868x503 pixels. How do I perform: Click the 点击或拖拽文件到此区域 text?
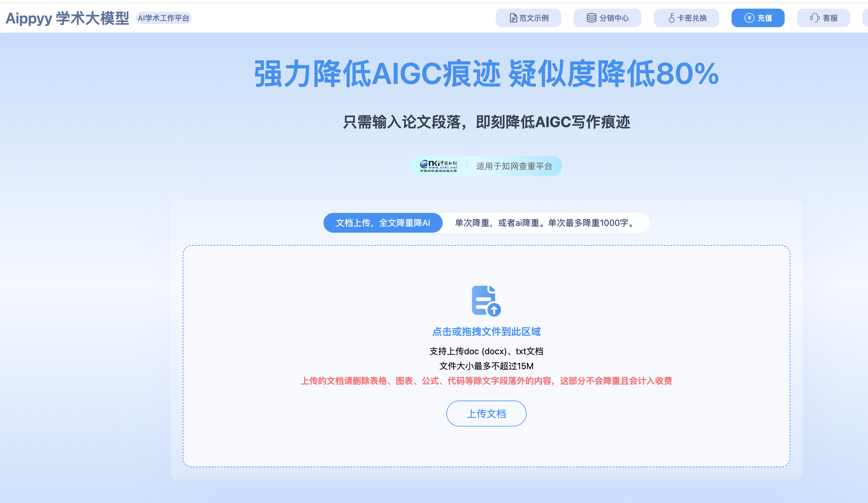pyautogui.click(x=486, y=331)
